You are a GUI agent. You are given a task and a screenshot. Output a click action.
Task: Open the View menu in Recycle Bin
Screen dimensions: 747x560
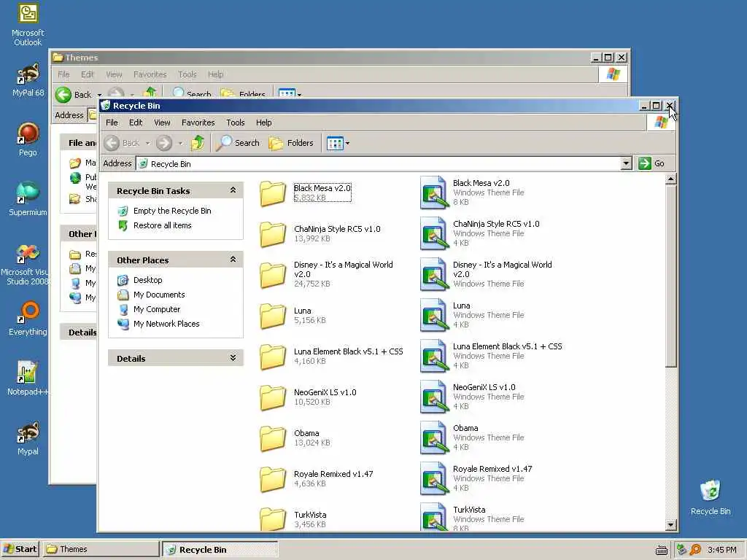click(162, 122)
